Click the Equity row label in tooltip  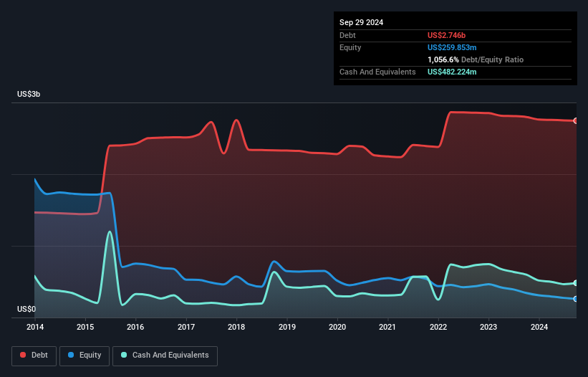tap(350, 47)
